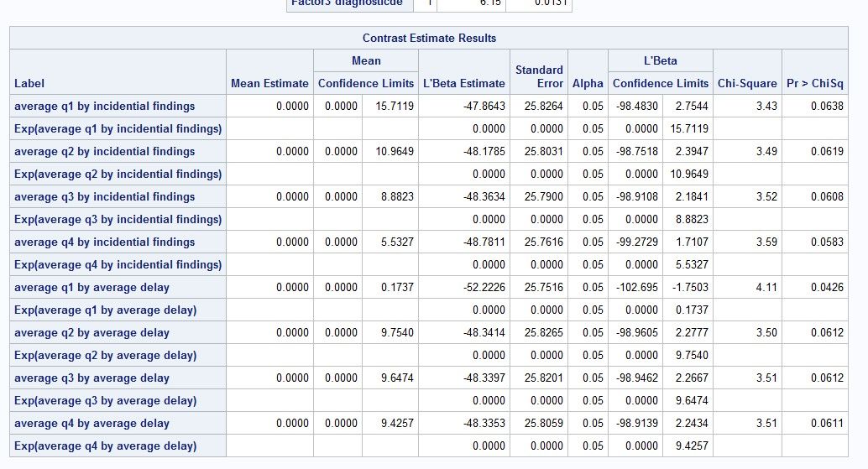Click row label 'average q3 by average delay'
The image size is (868, 469).
pos(92,378)
